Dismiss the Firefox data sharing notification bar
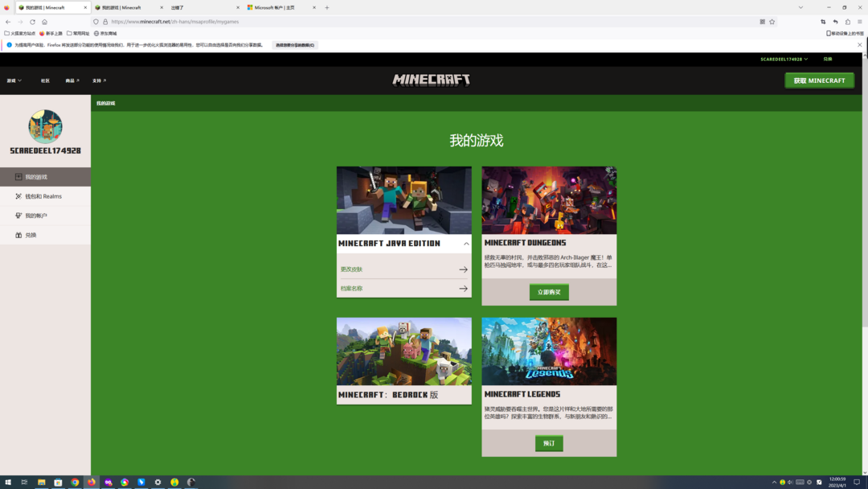 (860, 45)
